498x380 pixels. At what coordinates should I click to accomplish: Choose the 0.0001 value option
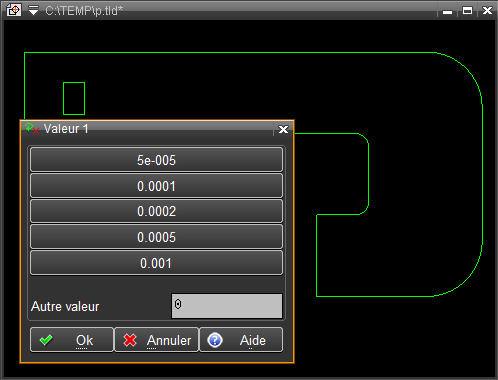click(156, 186)
